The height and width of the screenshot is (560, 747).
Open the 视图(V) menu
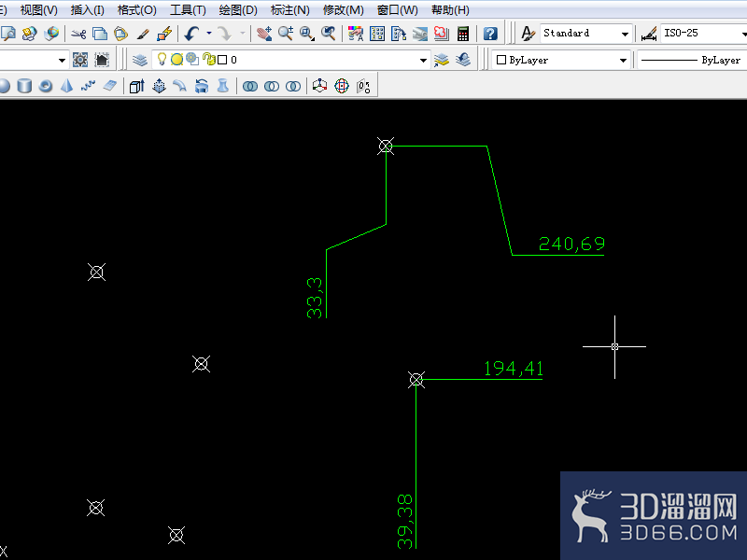point(38,9)
